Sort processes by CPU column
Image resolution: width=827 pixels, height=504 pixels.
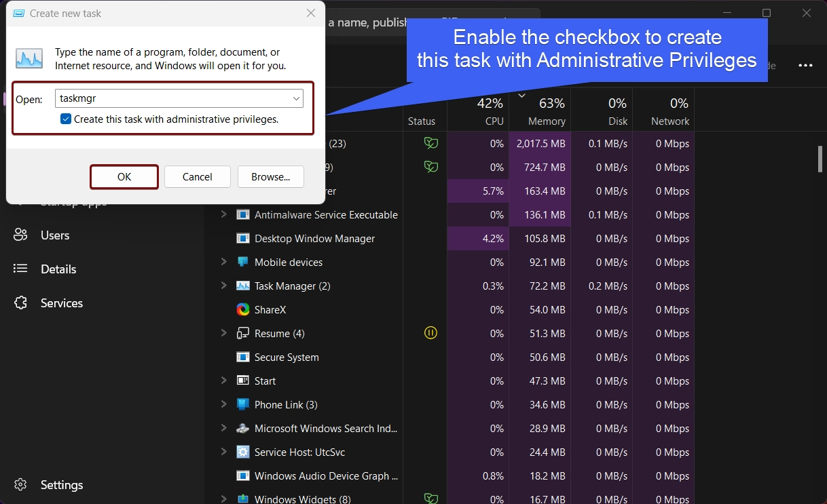click(x=478, y=111)
